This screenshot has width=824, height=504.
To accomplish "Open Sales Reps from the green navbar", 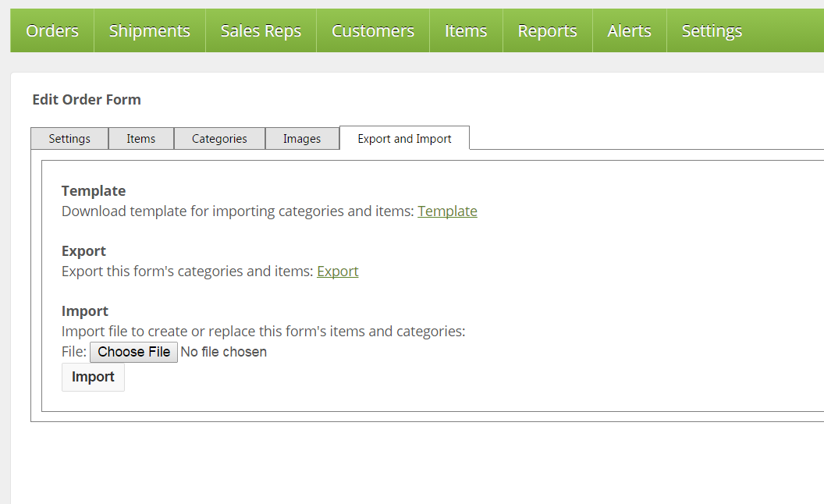I will tap(261, 31).
